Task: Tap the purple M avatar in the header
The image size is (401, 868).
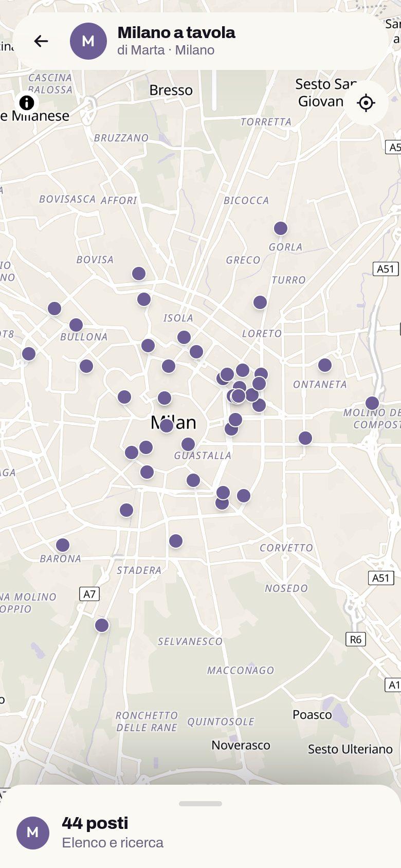Action: click(88, 41)
